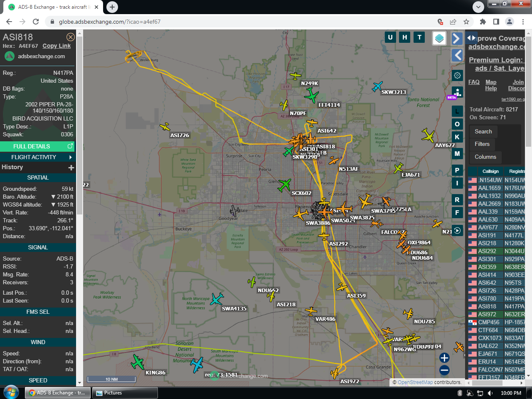Select the ASI726 aircraft icon

coord(165,126)
